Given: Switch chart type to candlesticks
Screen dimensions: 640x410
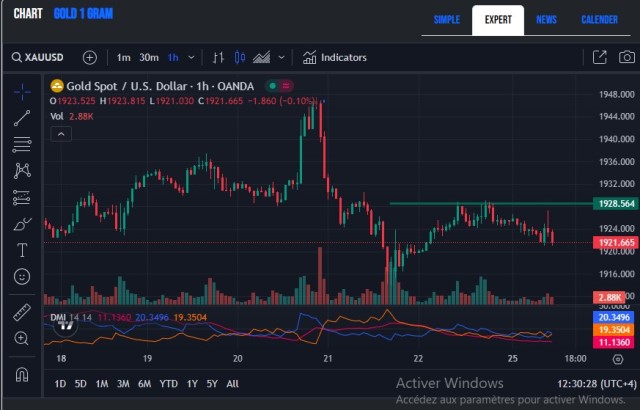Looking at the screenshot, I should 239,58.
